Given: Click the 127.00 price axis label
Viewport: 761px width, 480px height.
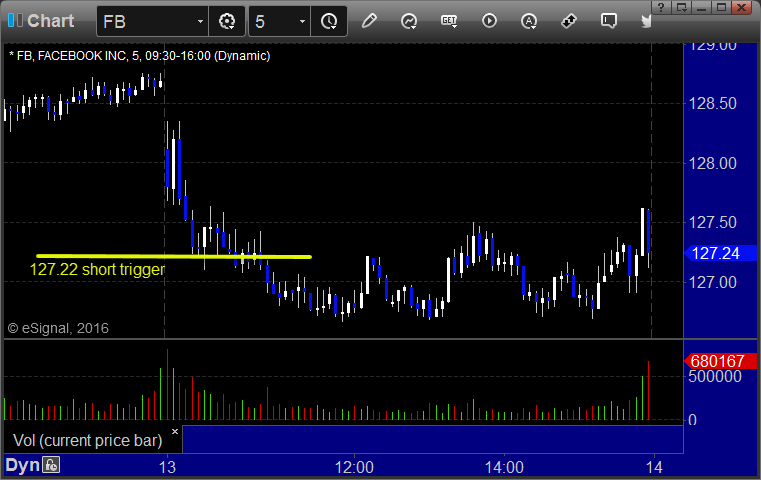Looking at the screenshot, I should (712, 282).
